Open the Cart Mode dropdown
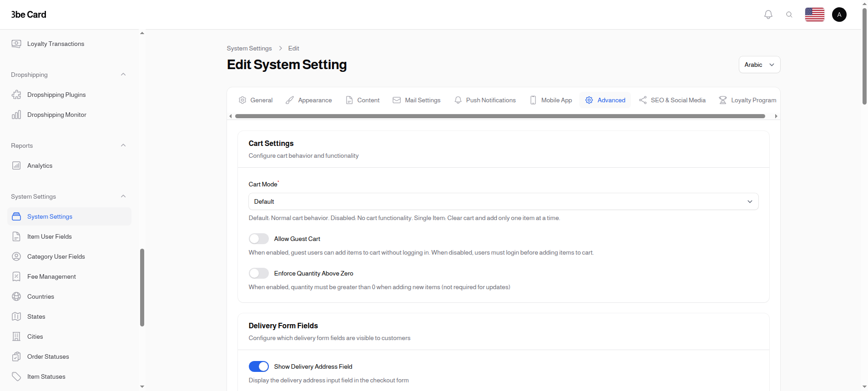The image size is (868, 391). click(x=503, y=201)
